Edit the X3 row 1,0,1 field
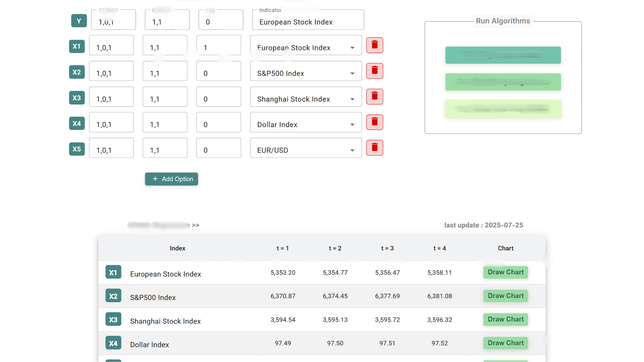 111,97
